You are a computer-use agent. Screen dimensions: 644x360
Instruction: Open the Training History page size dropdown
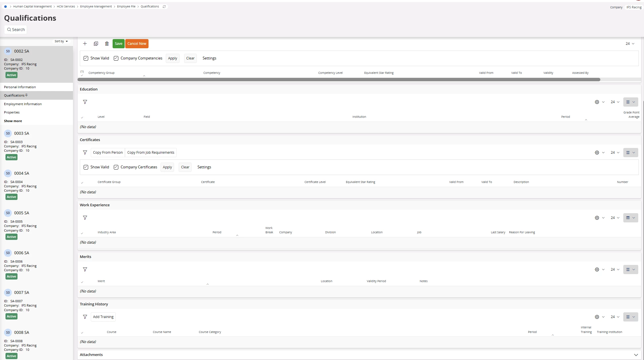[x=615, y=317]
